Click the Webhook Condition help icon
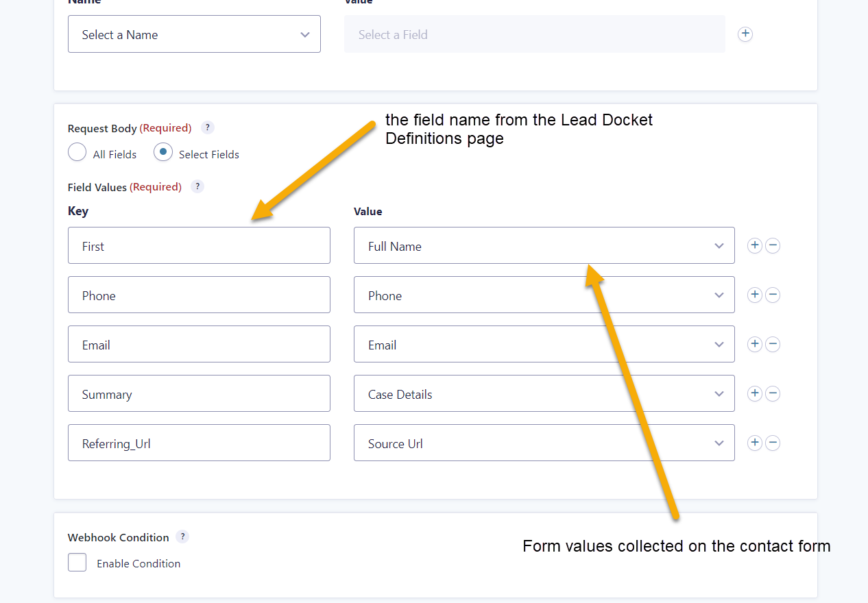This screenshot has height=603, width=868. click(x=182, y=537)
